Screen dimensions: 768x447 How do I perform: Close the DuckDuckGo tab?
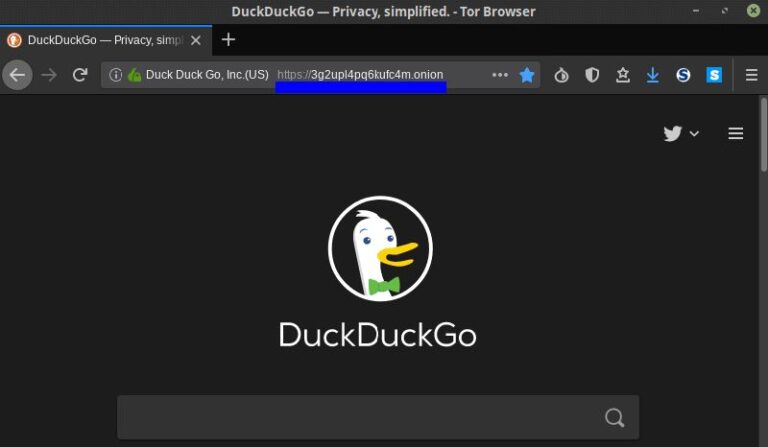click(196, 40)
